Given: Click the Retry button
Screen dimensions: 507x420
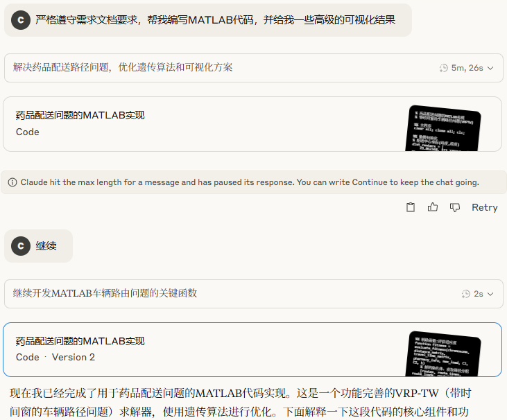Looking at the screenshot, I should pyautogui.click(x=484, y=207).
